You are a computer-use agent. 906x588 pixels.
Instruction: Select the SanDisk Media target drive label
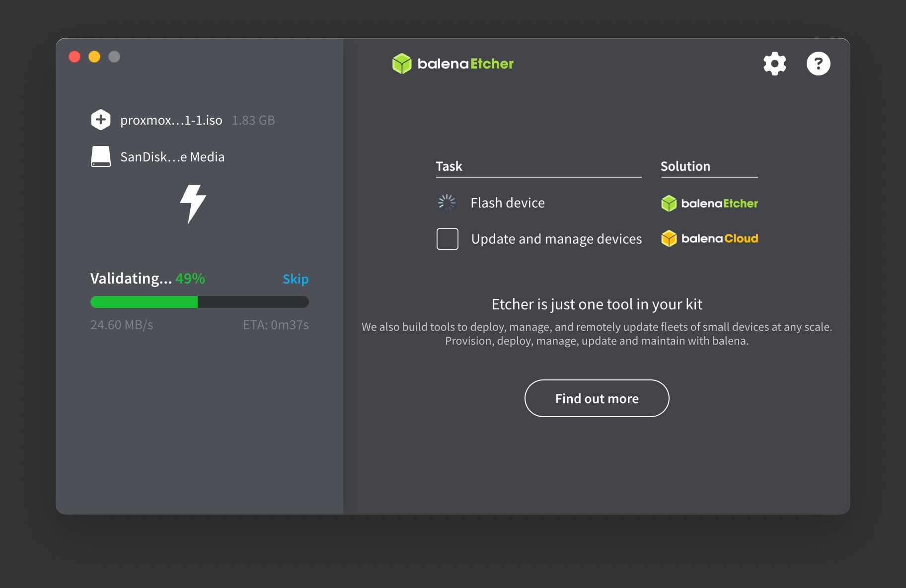point(172,157)
